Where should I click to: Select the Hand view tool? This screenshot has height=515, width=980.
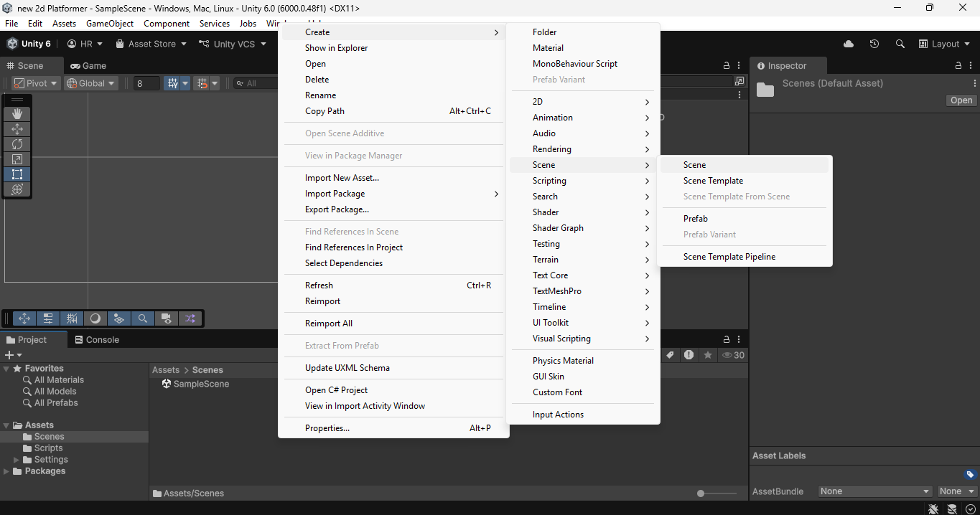pos(17,113)
